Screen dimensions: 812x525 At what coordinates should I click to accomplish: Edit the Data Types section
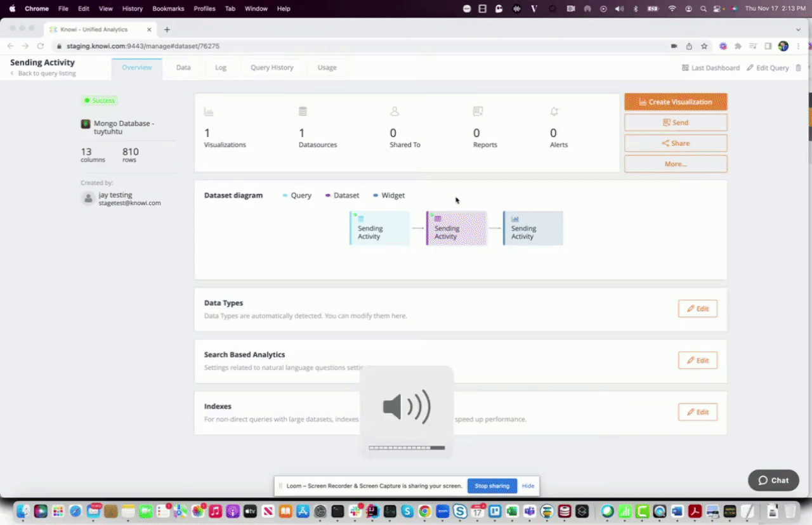coord(697,309)
